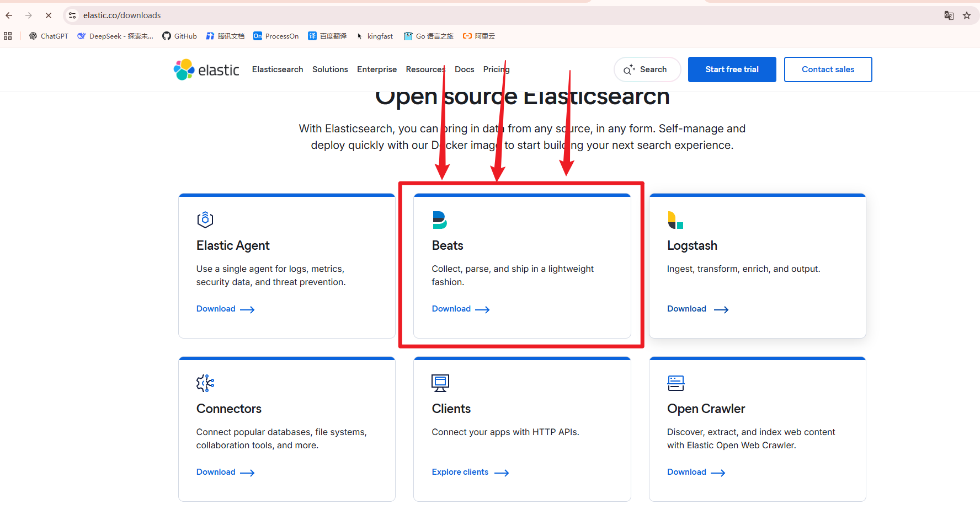This screenshot has height=531, width=980.
Task: Open the Docs nav item
Action: click(x=465, y=69)
